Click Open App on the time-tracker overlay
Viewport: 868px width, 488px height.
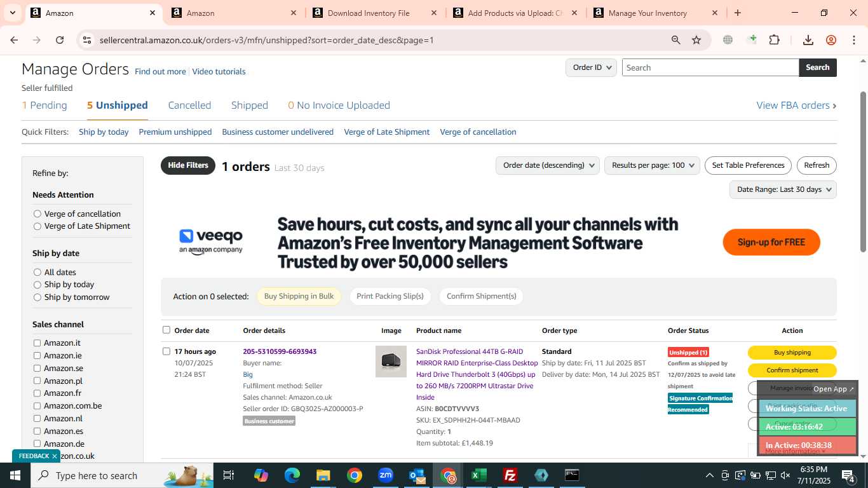tap(834, 389)
